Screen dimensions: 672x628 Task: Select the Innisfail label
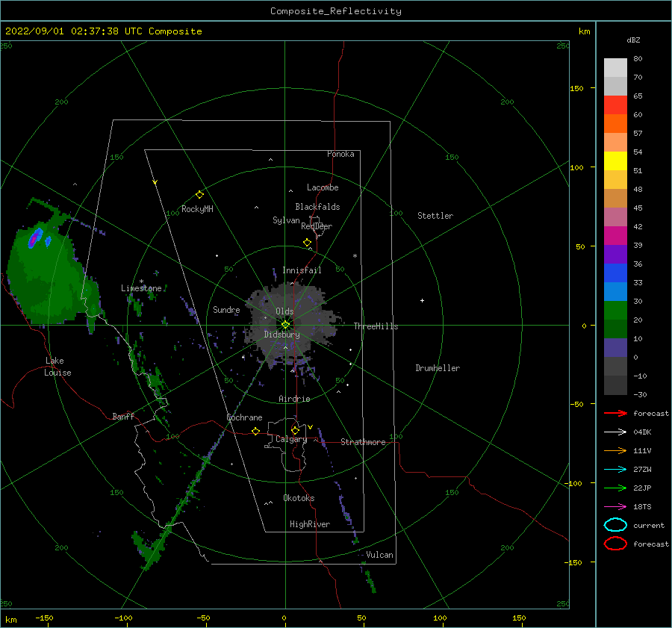click(302, 270)
